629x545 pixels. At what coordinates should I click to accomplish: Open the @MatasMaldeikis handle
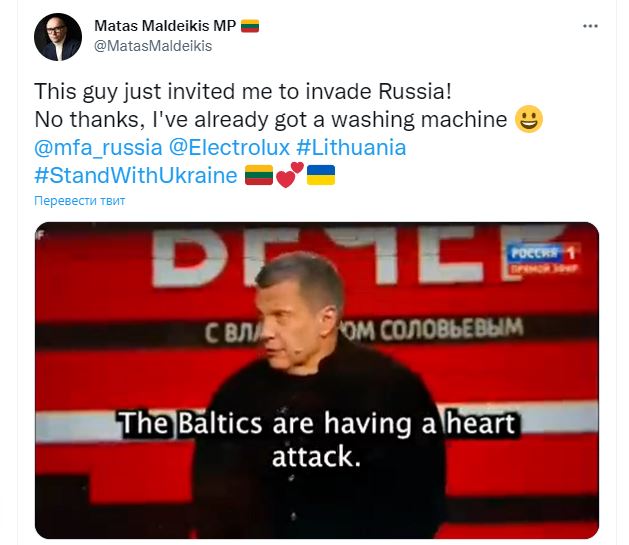coord(153,46)
